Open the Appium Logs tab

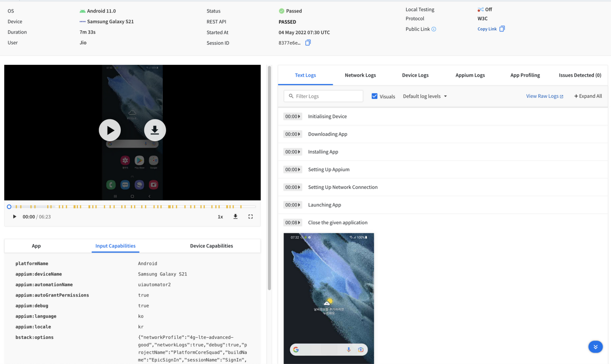[x=470, y=75]
